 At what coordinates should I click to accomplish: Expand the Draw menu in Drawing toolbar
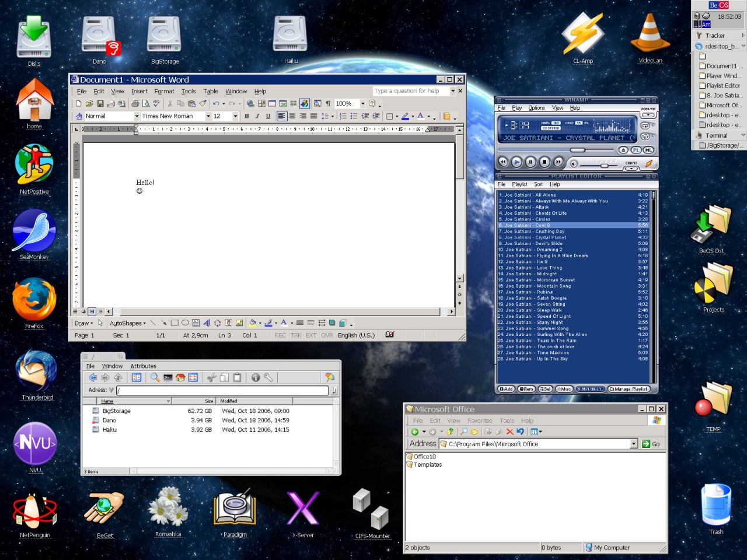pos(83,323)
